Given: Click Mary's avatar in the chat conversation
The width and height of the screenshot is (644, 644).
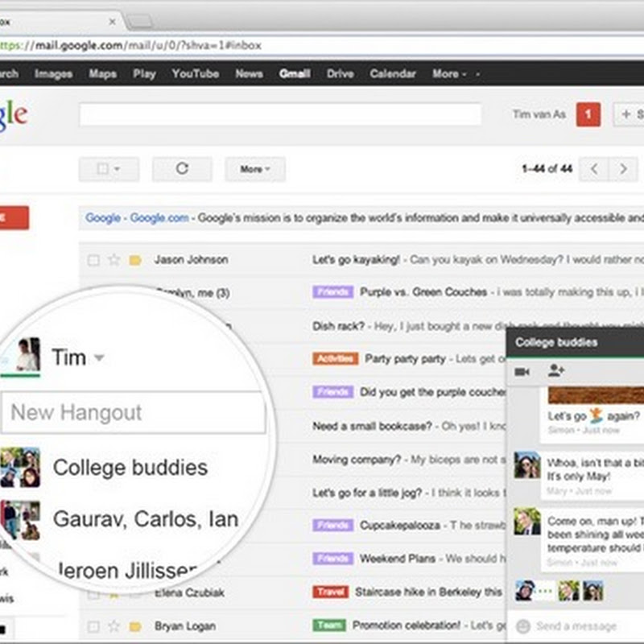Looking at the screenshot, I should click(527, 464).
